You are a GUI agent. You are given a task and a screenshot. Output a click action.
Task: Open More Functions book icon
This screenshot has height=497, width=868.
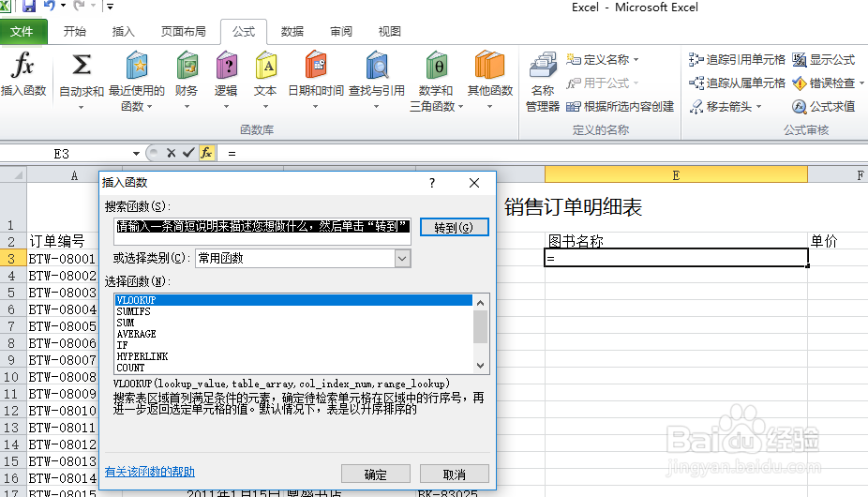[490, 66]
